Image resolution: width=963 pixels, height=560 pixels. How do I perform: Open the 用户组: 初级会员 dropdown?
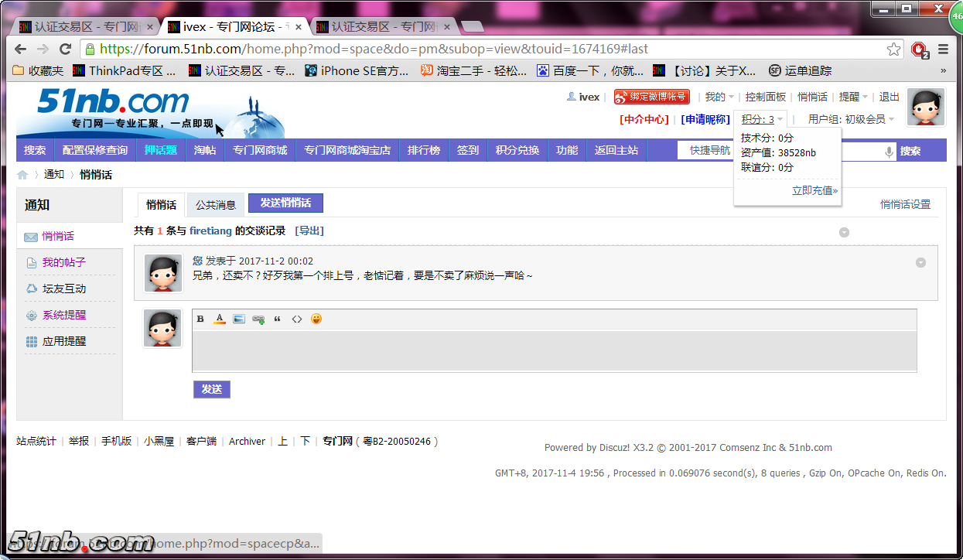(851, 119)
